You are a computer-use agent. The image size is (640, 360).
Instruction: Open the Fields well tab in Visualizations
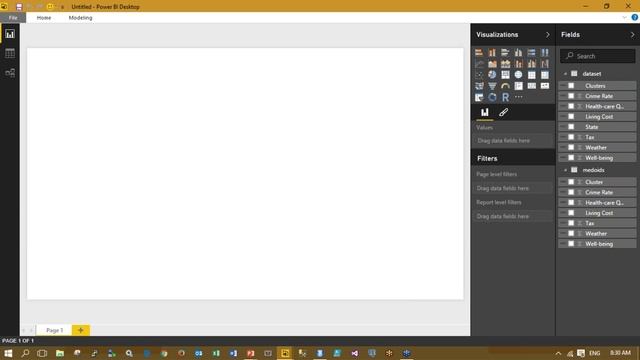pyautogui.click(x=484, y=112)
